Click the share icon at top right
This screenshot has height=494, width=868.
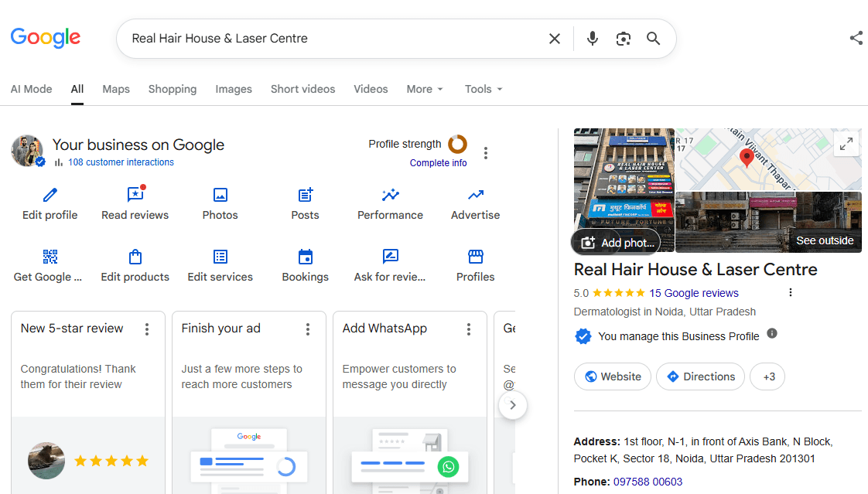856,38
